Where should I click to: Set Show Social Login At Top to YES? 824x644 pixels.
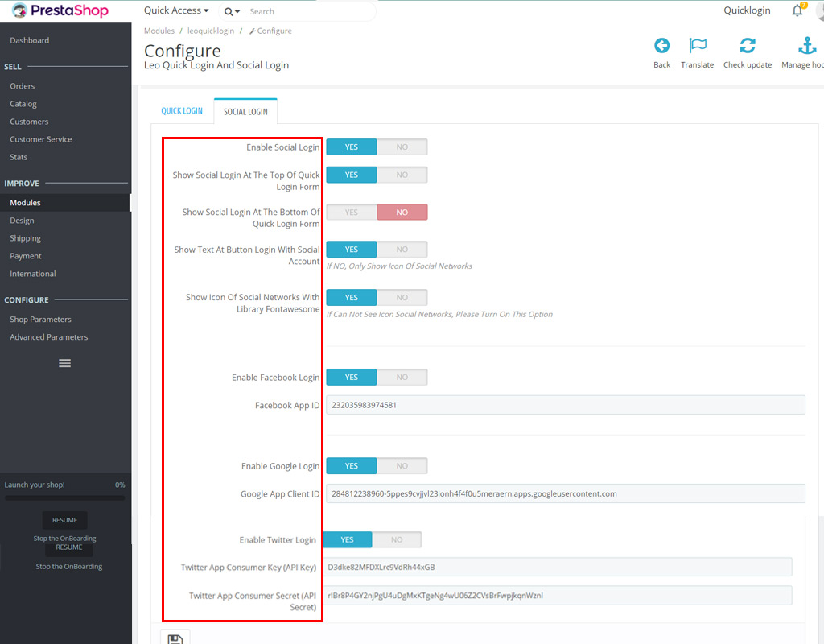(x=352, y=175)
